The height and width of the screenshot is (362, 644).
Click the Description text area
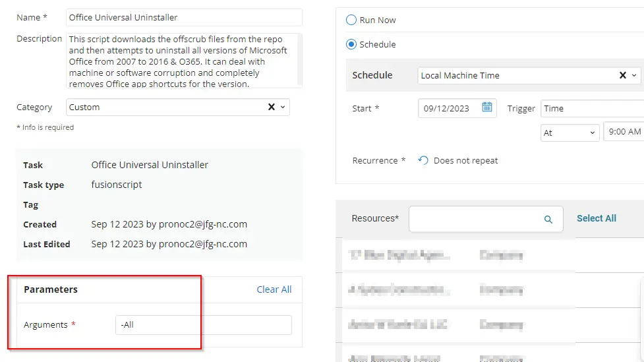(x=184, y=61)
